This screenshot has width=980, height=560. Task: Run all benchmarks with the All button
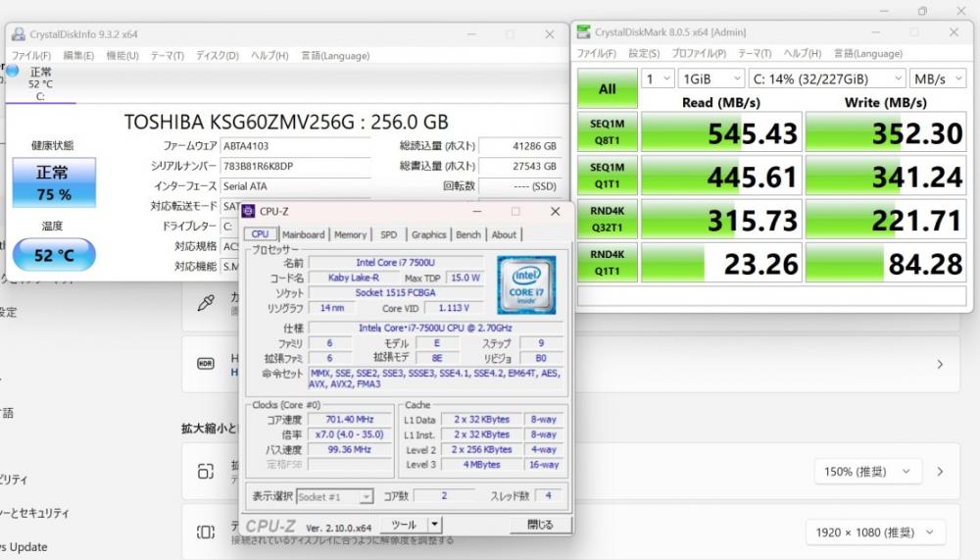tap(607, 88)
